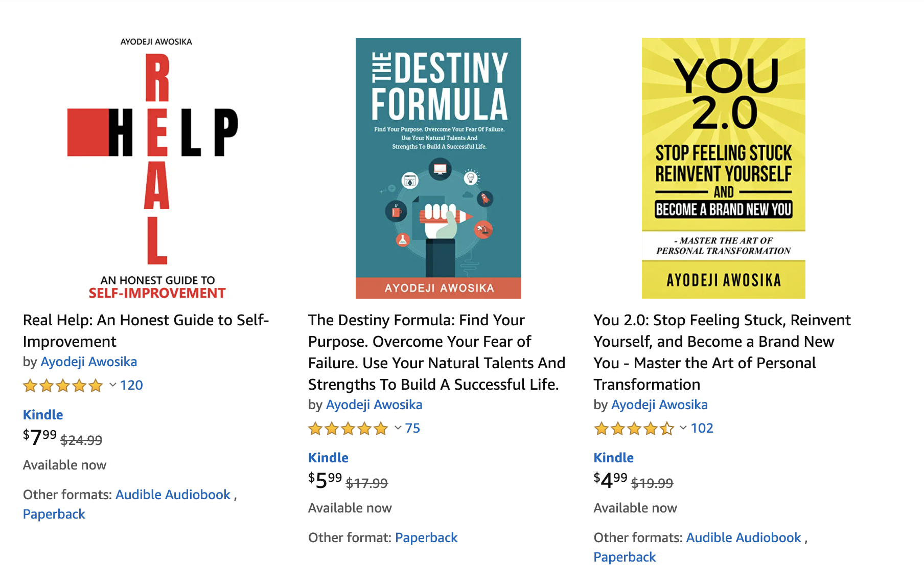Click Ayodeji Awosika under Real Help
This screenshot has width=924, height=581.
pos(89,362)
